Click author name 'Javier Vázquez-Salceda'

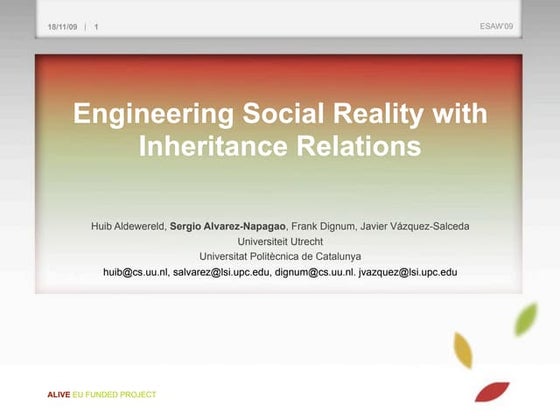(415, 226)
